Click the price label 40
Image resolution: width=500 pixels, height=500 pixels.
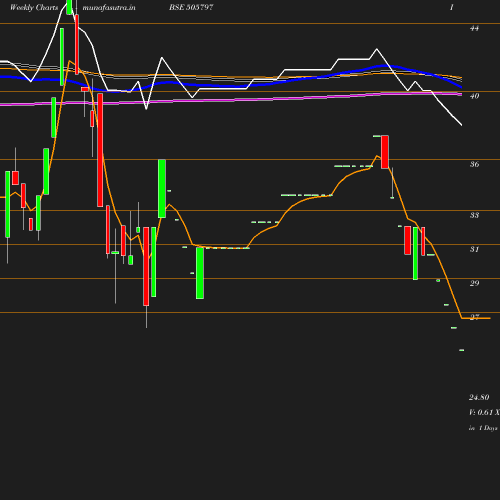coord(474,96)
